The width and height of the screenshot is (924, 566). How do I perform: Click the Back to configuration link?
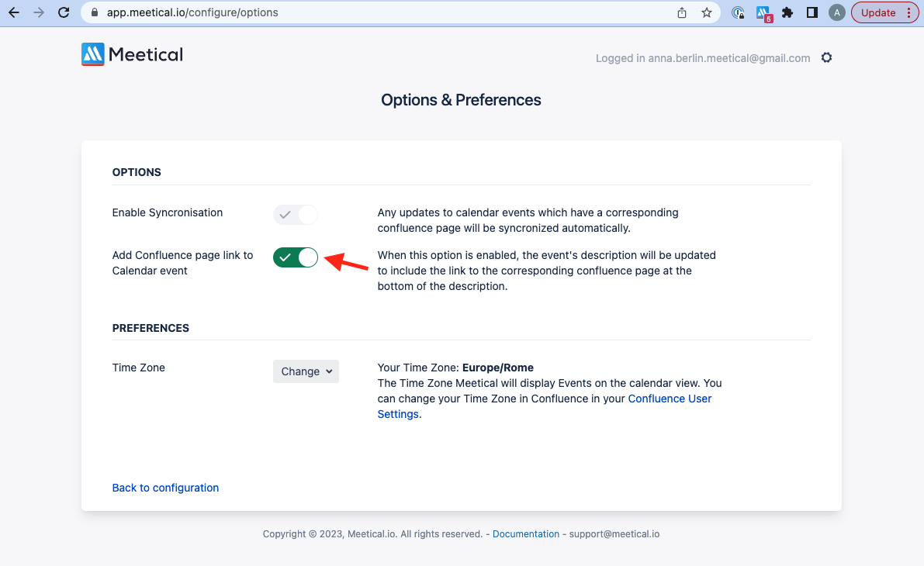coord(165,488)
